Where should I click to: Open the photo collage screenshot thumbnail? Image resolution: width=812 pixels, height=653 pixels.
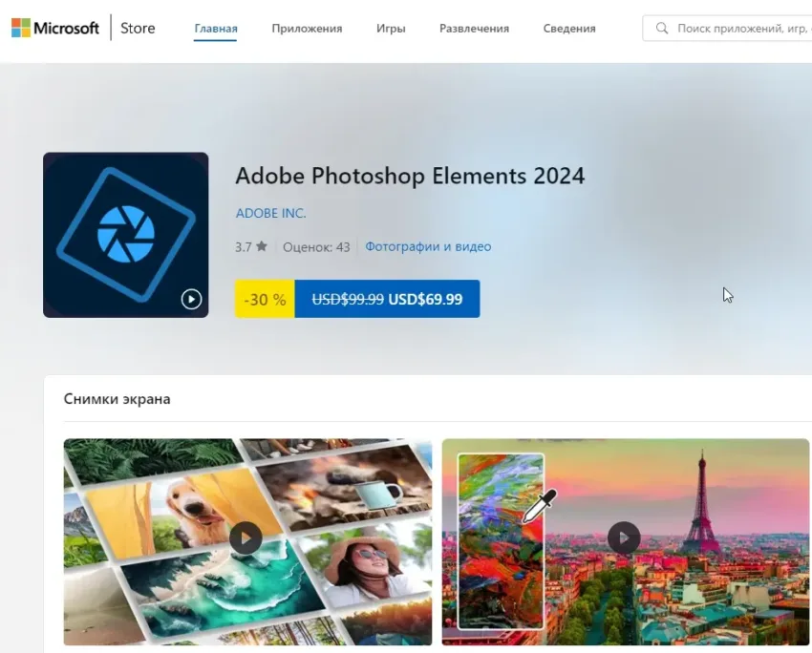247,541
